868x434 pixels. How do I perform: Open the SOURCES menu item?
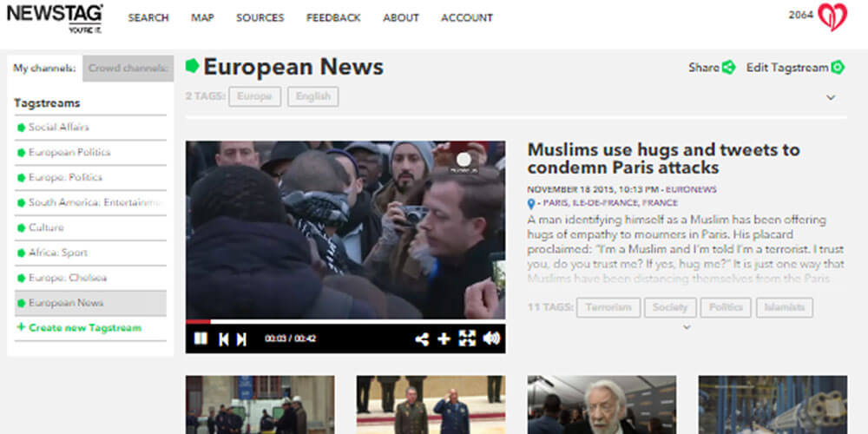coord(260,17)
